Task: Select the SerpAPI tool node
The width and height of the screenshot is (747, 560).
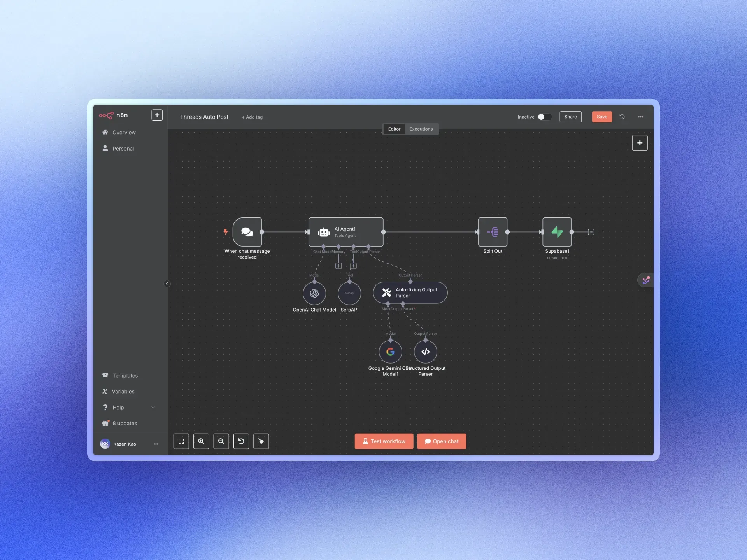Action: pyautogui.click(x=349, y=293)
